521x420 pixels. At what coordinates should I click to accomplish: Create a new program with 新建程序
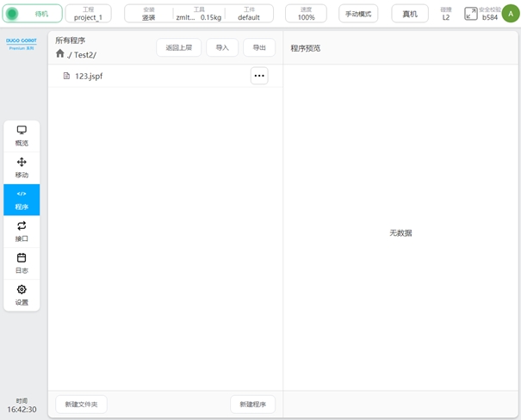[252, 404]
